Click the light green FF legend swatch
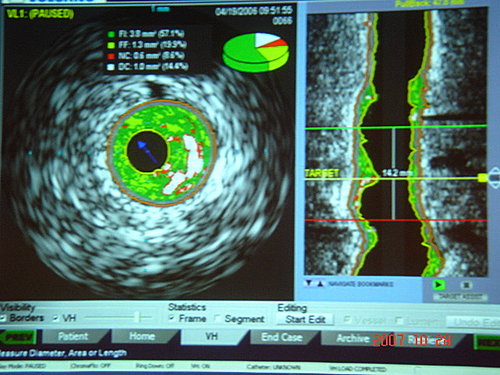The height and width of the screenshot is (375, 500). click(x=111, y=45)
